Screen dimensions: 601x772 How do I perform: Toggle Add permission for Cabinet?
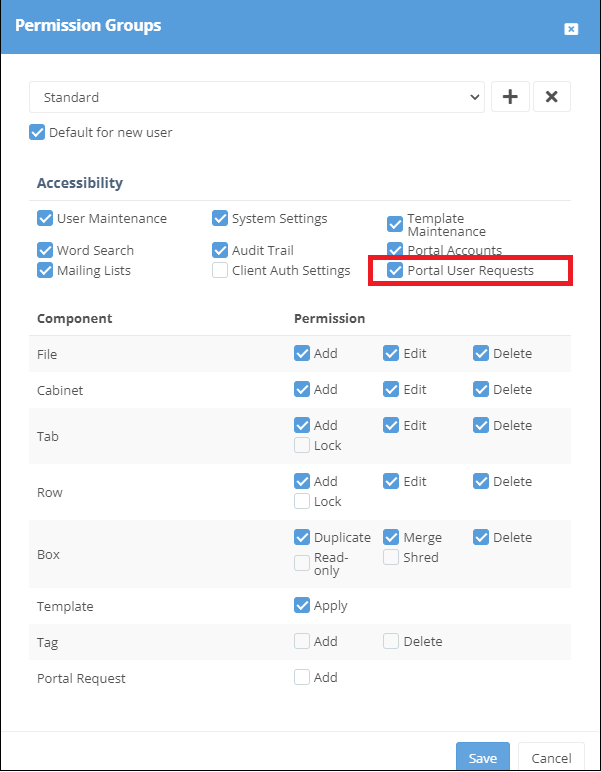point(302,389)
